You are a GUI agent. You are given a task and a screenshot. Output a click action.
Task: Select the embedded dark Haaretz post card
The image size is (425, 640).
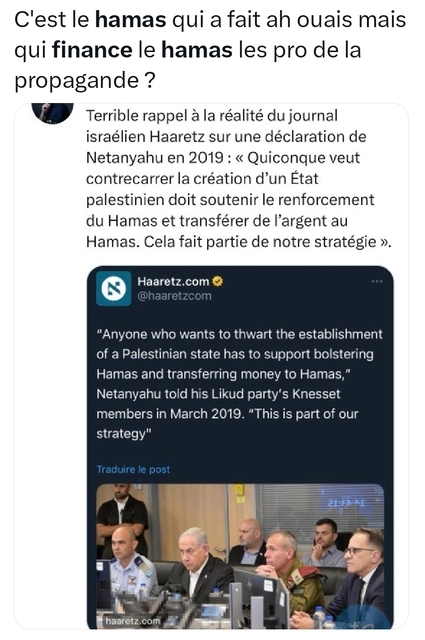click(x=240, y=447)
